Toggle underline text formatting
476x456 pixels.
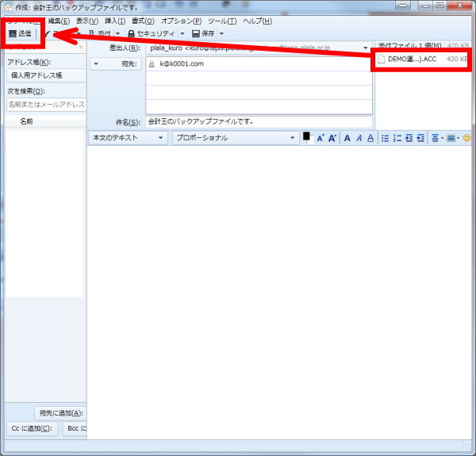[370, 138]
